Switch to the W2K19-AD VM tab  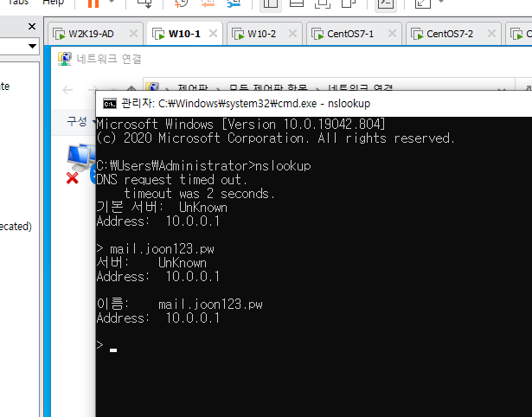coord(95,34)
